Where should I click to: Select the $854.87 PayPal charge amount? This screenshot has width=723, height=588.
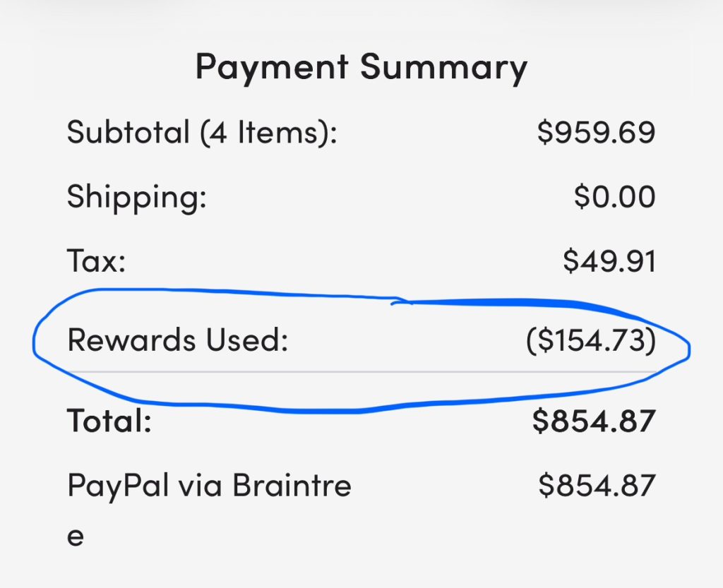pyautogui.click(x=597, y=486)
